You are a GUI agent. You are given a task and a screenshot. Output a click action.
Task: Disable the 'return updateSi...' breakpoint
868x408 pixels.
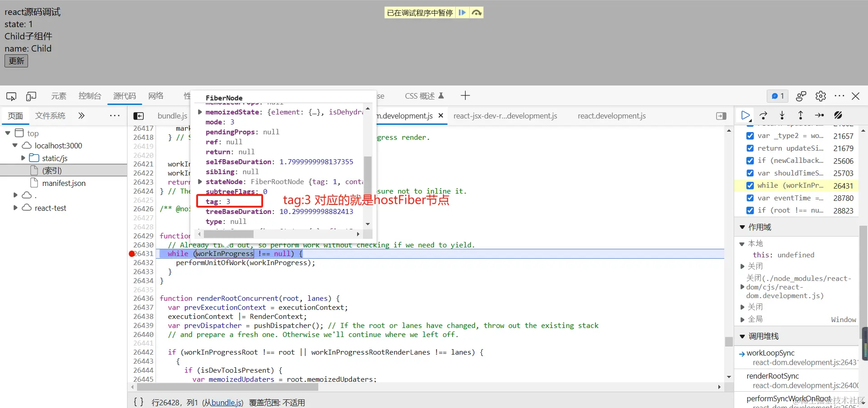tap(750, 148)
